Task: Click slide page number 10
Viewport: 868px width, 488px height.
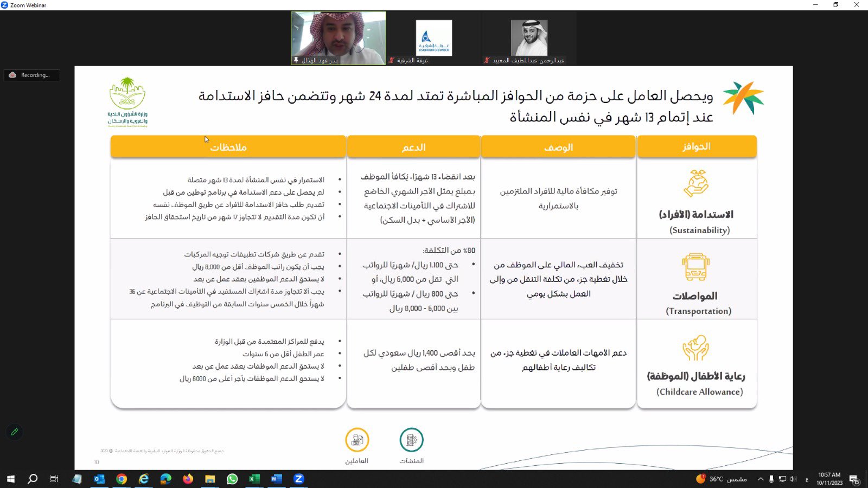Action: pyautogui.click(x=97, y=463)
